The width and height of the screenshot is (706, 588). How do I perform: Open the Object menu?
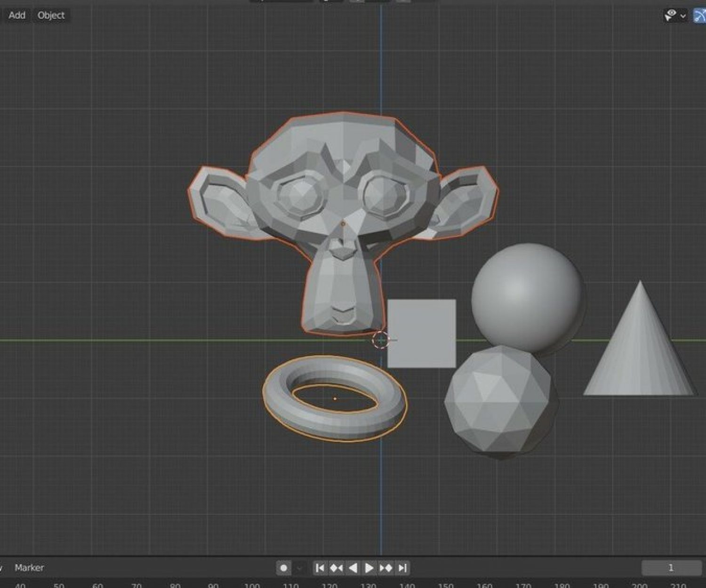click(51, 15)
